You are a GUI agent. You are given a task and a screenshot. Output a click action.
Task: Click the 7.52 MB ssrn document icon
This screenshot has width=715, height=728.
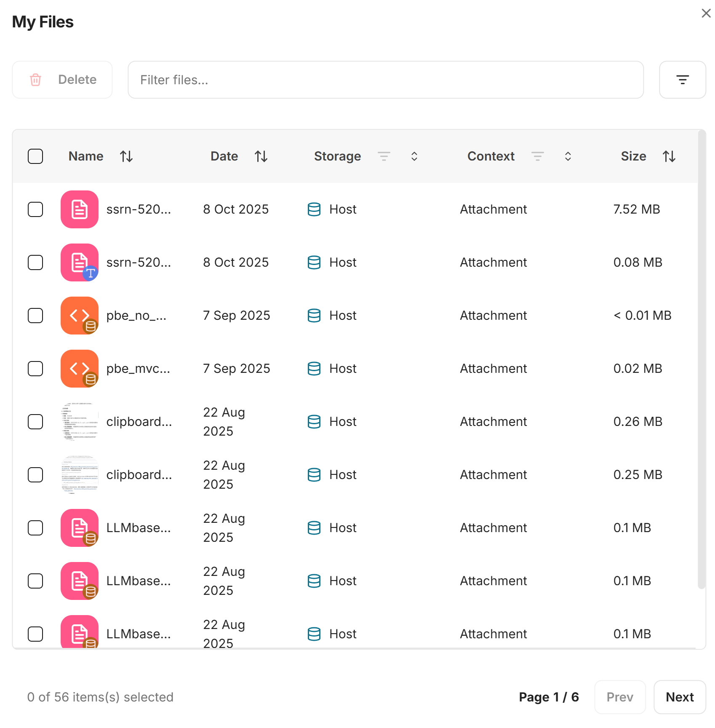click(79, 209)
